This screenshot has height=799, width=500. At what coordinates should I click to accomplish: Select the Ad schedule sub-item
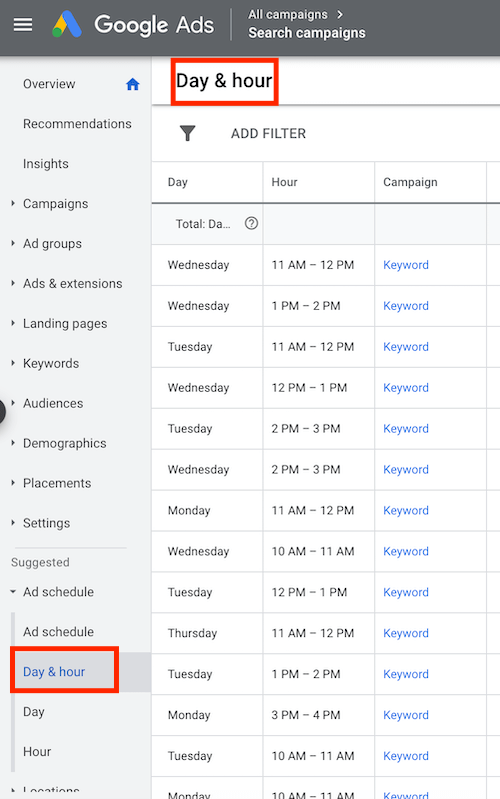point(58,632)
